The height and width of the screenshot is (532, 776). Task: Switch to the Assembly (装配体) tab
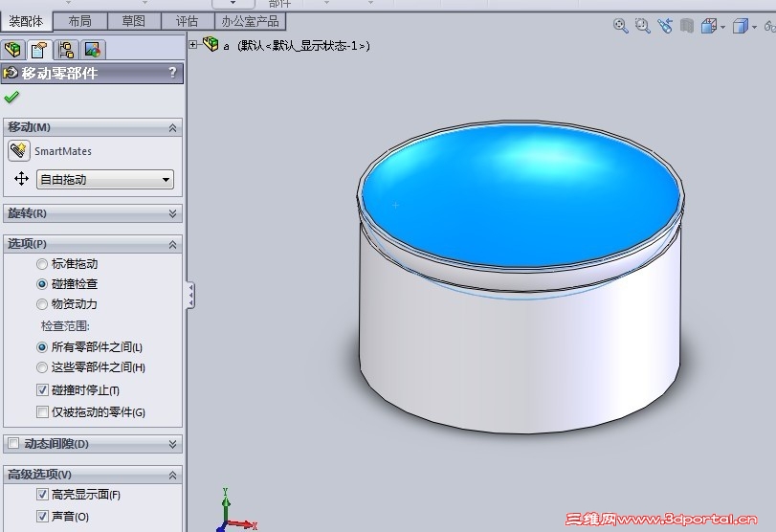click(26, 21)
